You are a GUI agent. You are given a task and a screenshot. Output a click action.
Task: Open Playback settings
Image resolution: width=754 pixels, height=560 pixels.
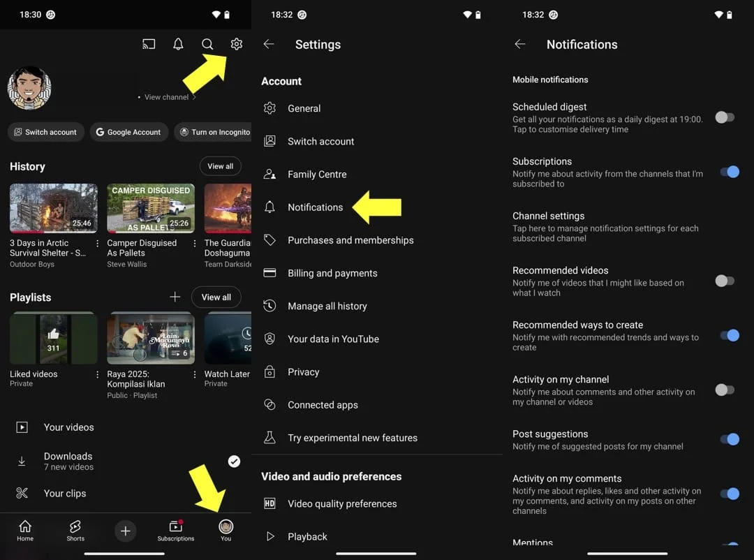377,536
